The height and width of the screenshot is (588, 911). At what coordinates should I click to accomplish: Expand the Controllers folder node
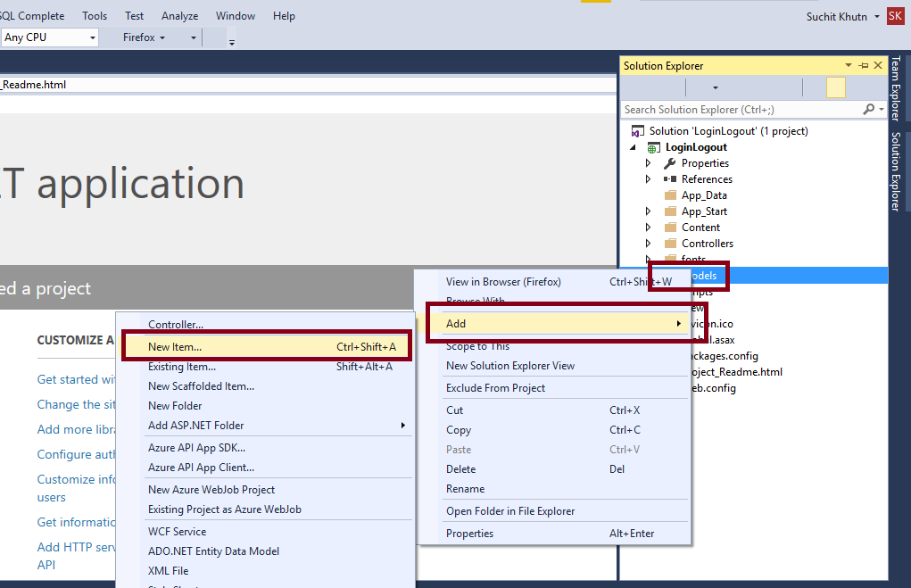[x=649, y=244]
